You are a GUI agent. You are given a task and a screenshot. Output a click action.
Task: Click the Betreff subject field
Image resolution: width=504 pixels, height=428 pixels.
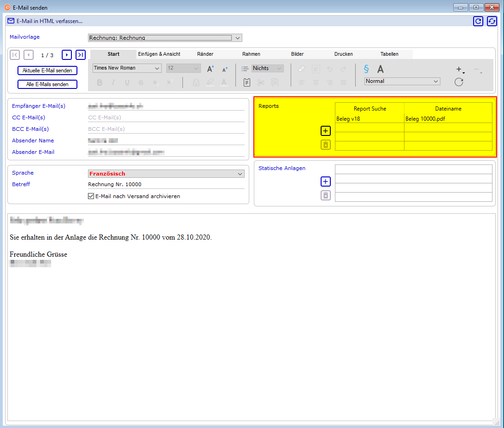166,184
